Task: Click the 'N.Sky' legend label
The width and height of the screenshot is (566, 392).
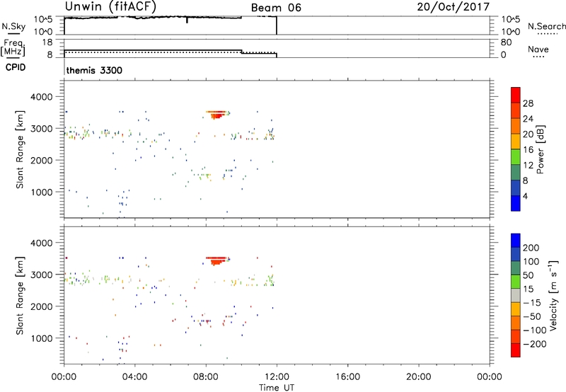Action: click(13, 26)
